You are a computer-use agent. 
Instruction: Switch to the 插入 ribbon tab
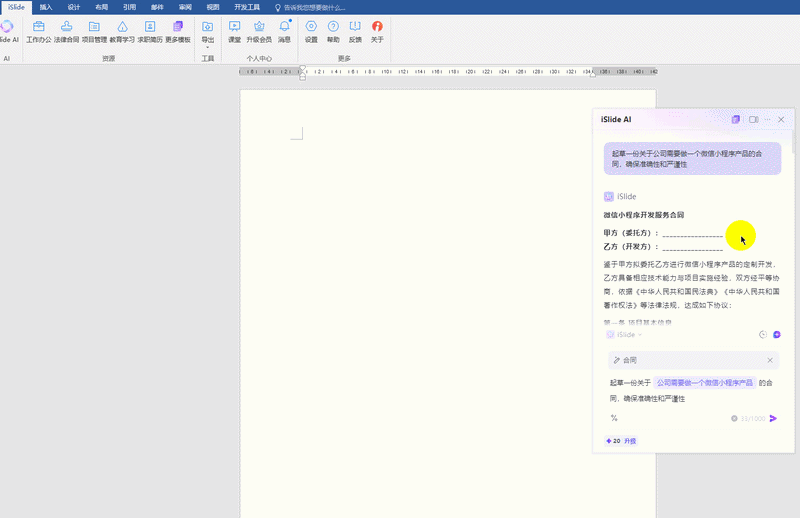coord(46,7)
